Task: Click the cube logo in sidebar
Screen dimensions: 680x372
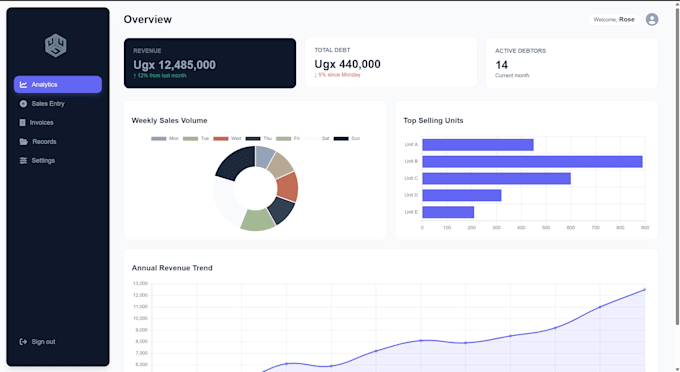Action: [56, 46]
